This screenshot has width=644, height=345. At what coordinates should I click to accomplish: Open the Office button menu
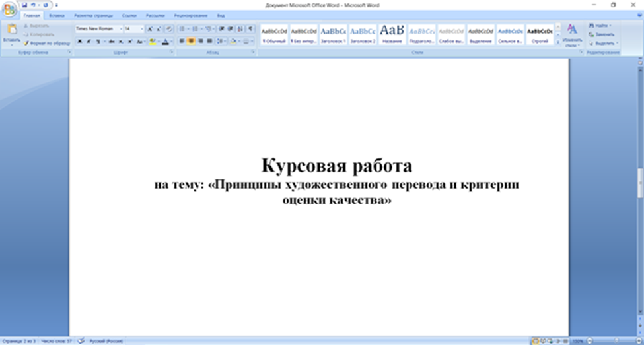9,9
